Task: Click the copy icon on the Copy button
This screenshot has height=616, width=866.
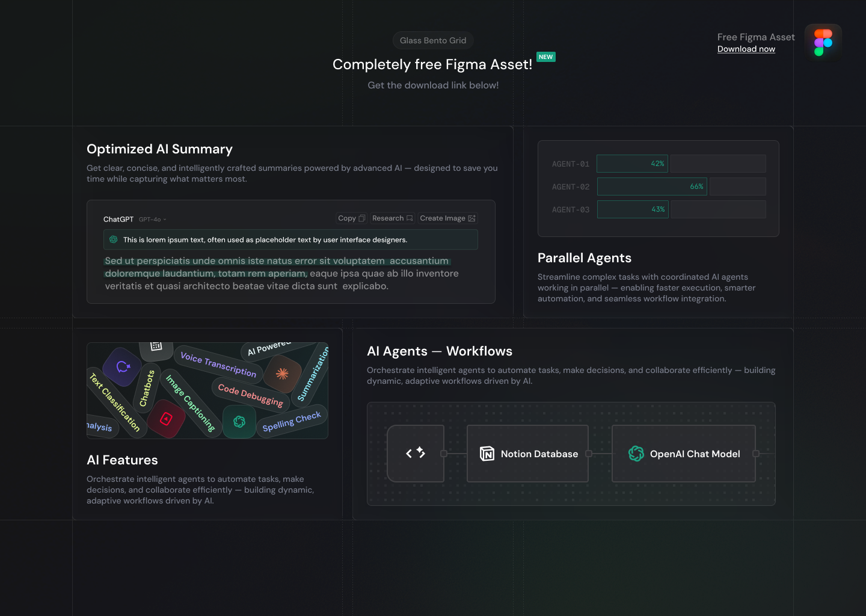Action: coord(362,218)
